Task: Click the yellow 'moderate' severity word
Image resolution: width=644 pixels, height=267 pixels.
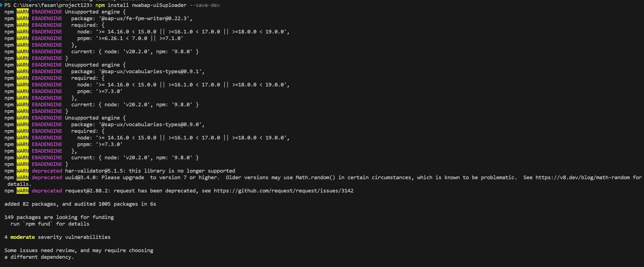Action: [x=23, y=237]
